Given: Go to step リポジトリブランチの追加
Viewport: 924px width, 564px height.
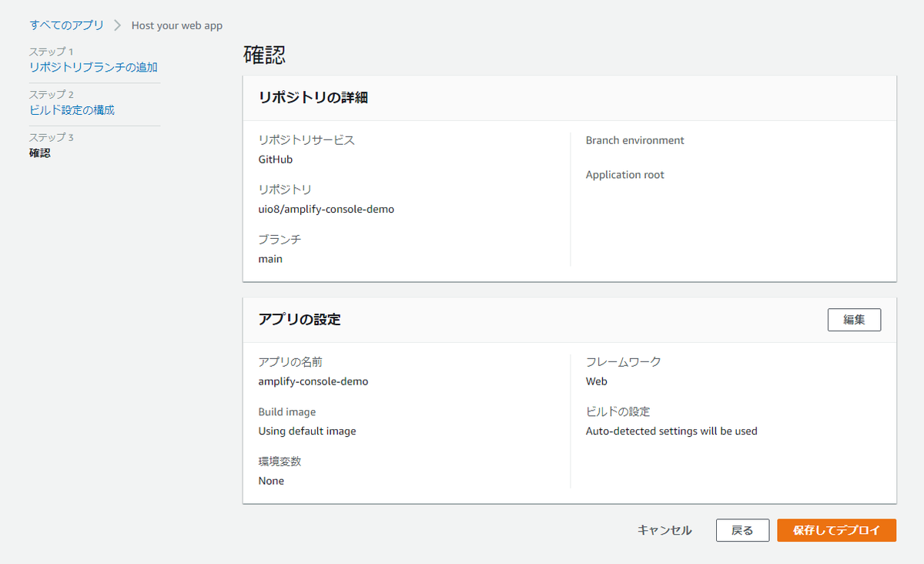Looking at the screenshot, I should 93,67.
